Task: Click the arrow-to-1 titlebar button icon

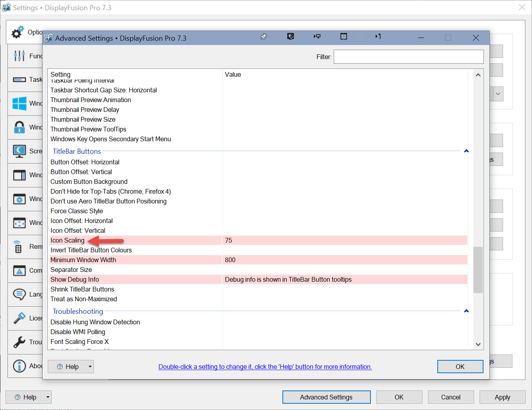Action: tap(378, 37)
